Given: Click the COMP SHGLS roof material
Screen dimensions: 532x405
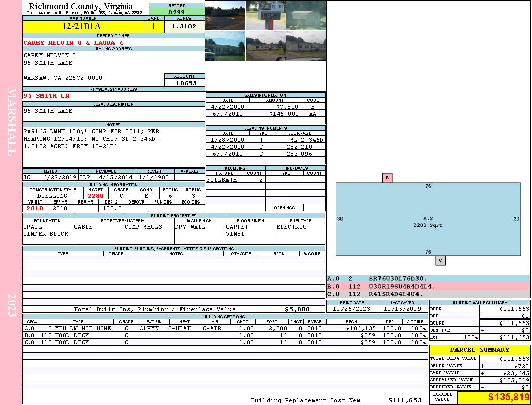Looking at the screenshot, I should 143,227.
